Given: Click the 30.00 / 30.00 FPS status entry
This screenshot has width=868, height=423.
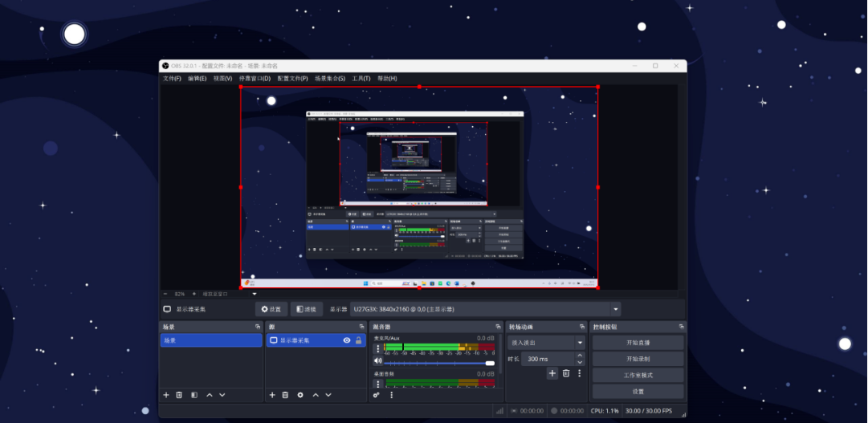Looking at the screenshot, I should click(649, 411).
